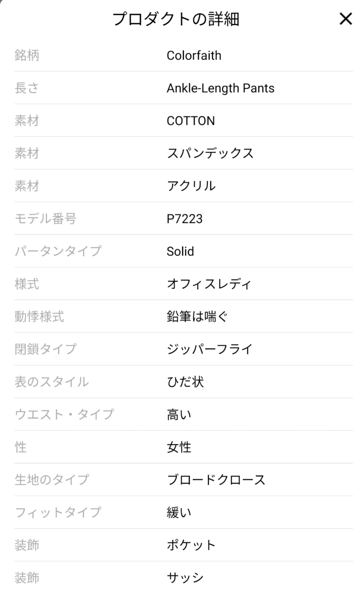Image resolution: width=364 pixels, height=591 pixels.
Task: Tap the ひだ状 front style value
Action: pyautogui.click(x=185, y=382)
